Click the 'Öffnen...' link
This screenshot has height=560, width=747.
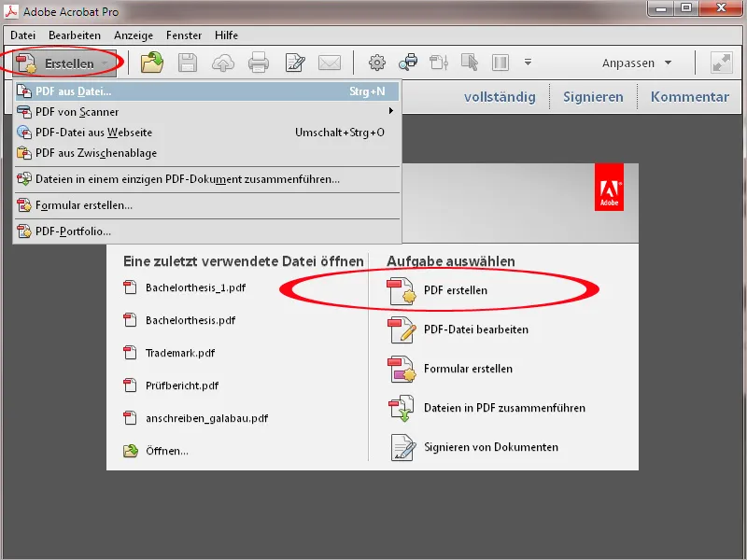coord(167,451)
